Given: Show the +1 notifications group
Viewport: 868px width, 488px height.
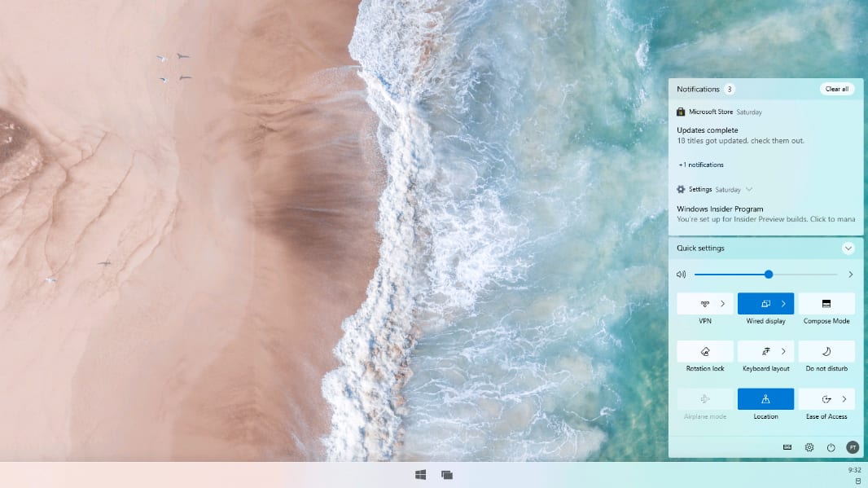Looking at the screenshot, I should (701, 165).
